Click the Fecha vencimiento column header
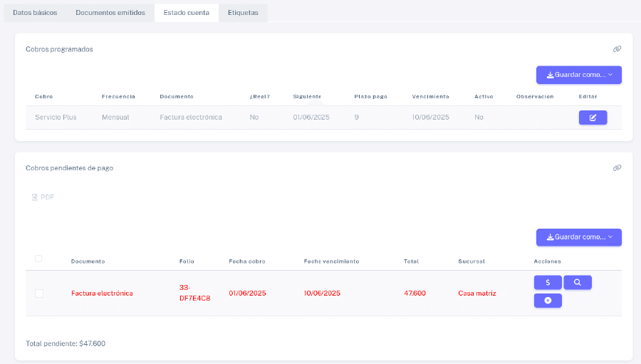The width and height of the screenshot is (641, 364). 331,261
